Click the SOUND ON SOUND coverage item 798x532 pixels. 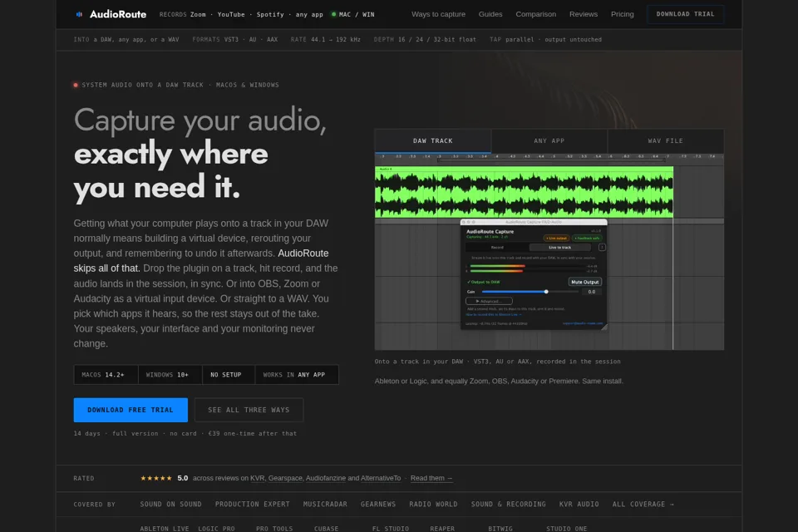pyautogui.click(x=171, y=505)
